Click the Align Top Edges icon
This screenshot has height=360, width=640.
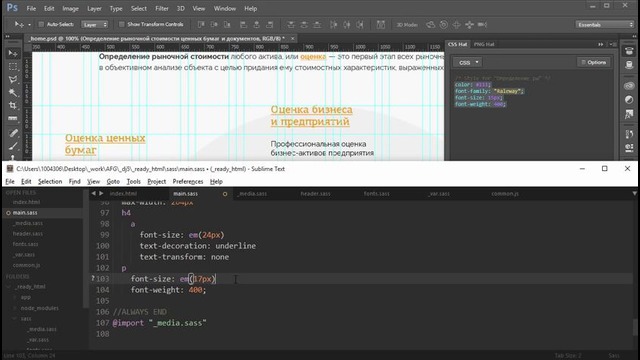click(x=201, y=24)
